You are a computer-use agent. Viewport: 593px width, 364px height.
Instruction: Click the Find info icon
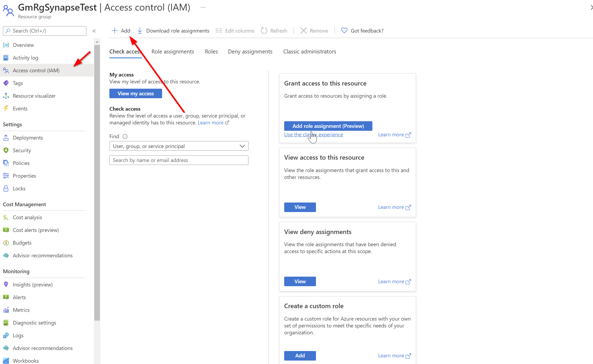125,137
